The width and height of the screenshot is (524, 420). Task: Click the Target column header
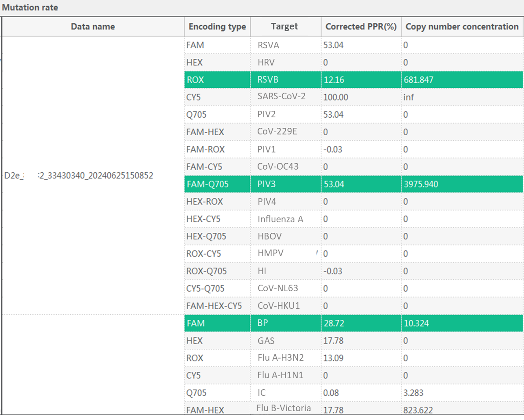click(x=284, y=26)
